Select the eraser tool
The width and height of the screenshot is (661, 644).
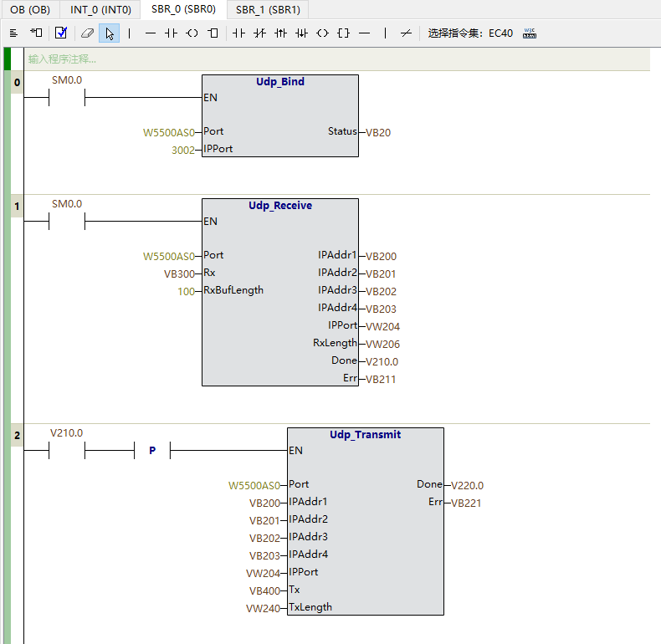(87, 33)
